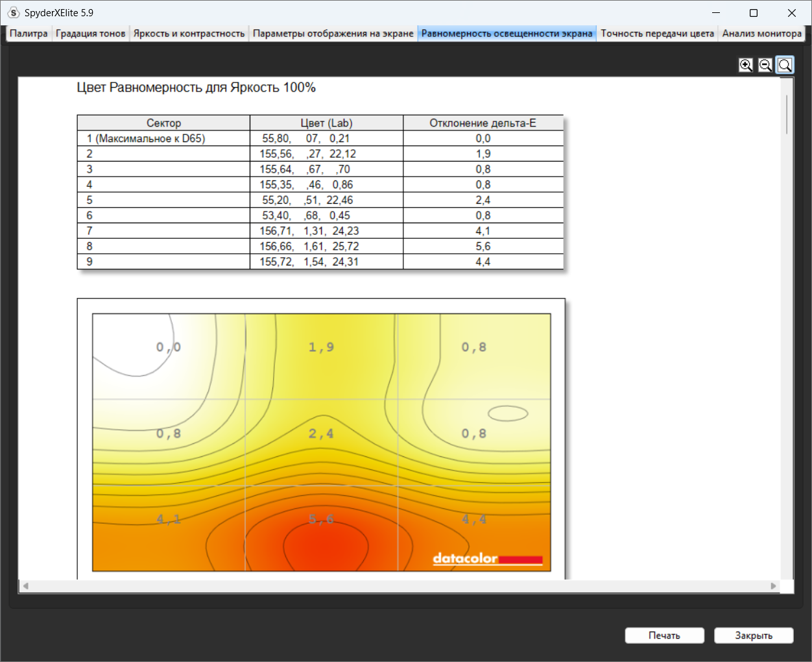Click the zoom in magnifier icon
This screenshot has height=662, width=812.
point(746,65)
